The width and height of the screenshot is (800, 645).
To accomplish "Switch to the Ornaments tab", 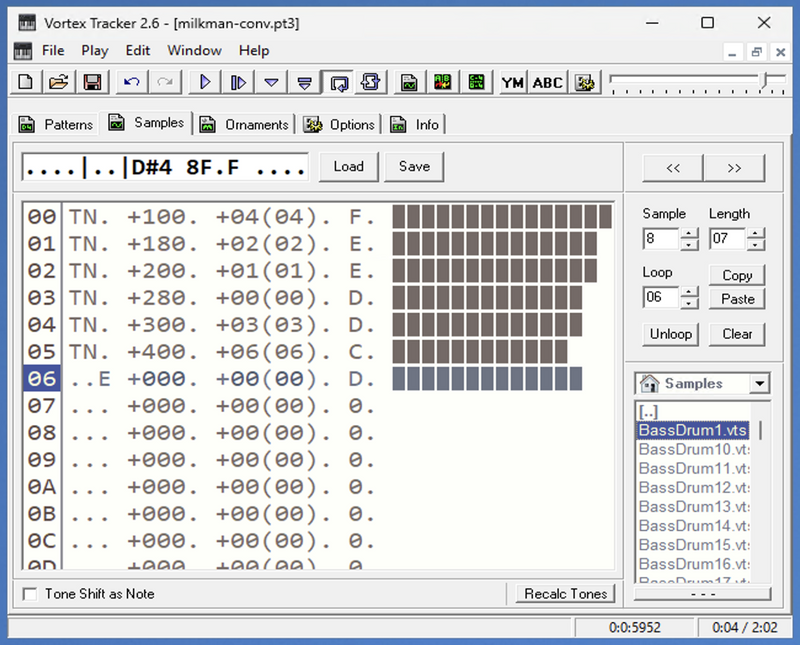I will pos(245,125).
